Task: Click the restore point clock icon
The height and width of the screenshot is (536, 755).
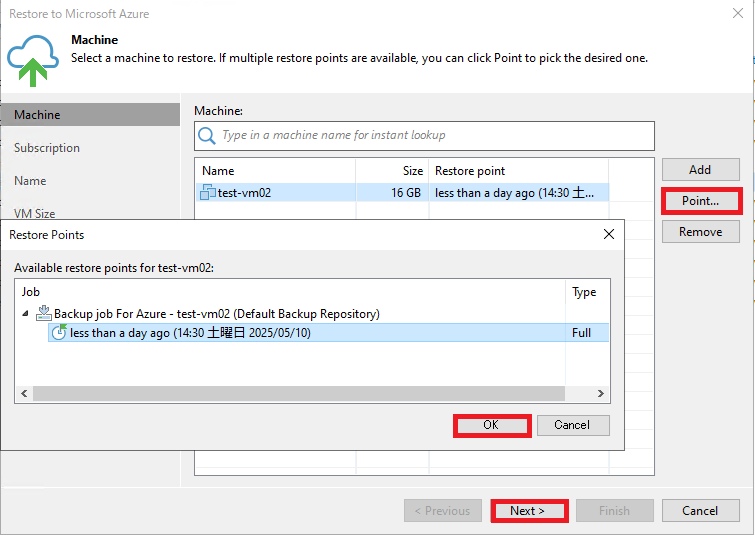Action: pyautogui.click(x=59, y=332)
